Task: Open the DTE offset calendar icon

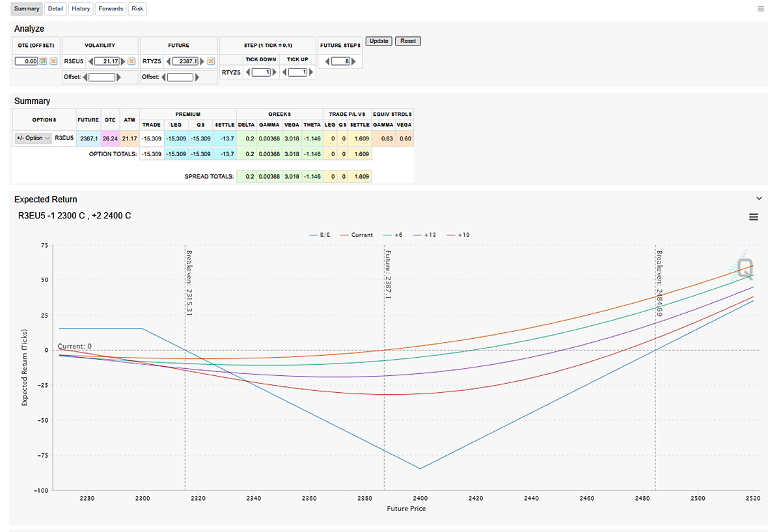Action: coord(44,61)
